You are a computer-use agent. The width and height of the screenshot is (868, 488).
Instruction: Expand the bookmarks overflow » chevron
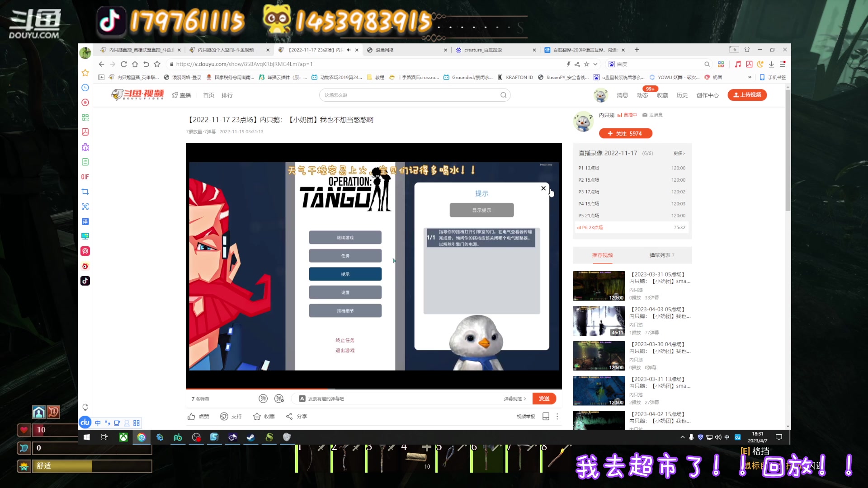click(750, 77)
